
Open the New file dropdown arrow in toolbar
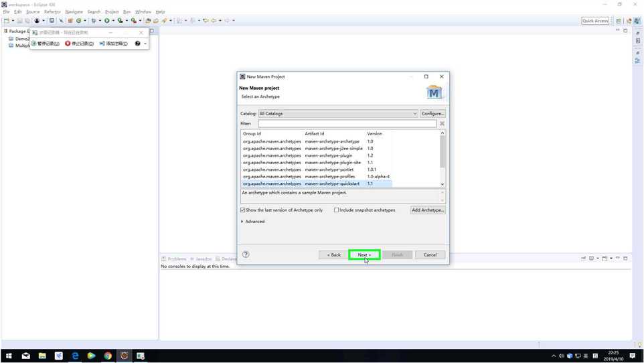coord(13,21)
